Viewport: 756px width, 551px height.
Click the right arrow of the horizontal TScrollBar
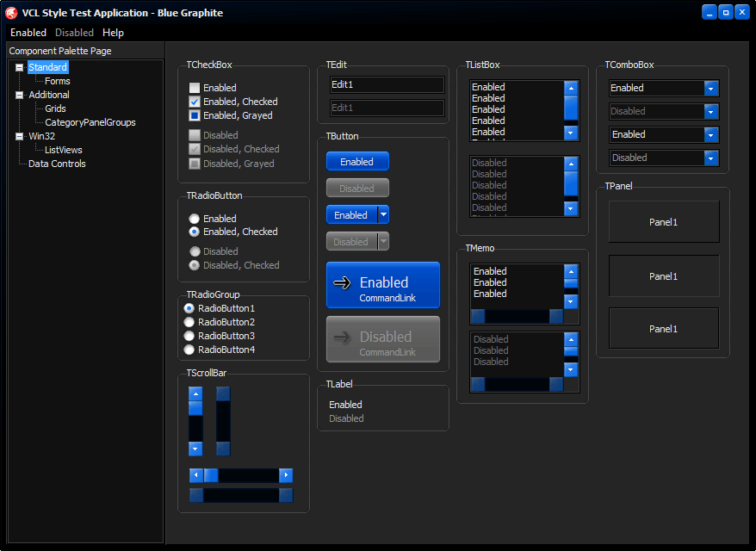click(286, 475)
